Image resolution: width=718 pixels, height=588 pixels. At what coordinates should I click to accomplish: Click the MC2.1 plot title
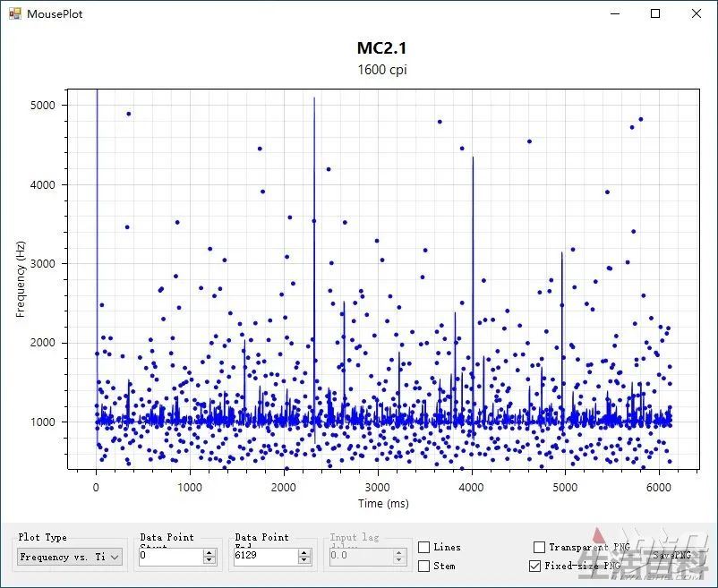(x=381, y=48)
